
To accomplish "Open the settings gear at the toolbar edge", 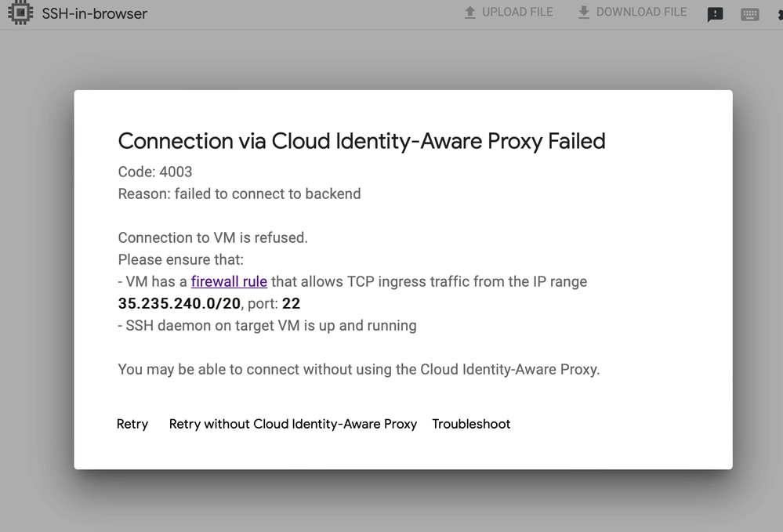I will tap(780, 14).
